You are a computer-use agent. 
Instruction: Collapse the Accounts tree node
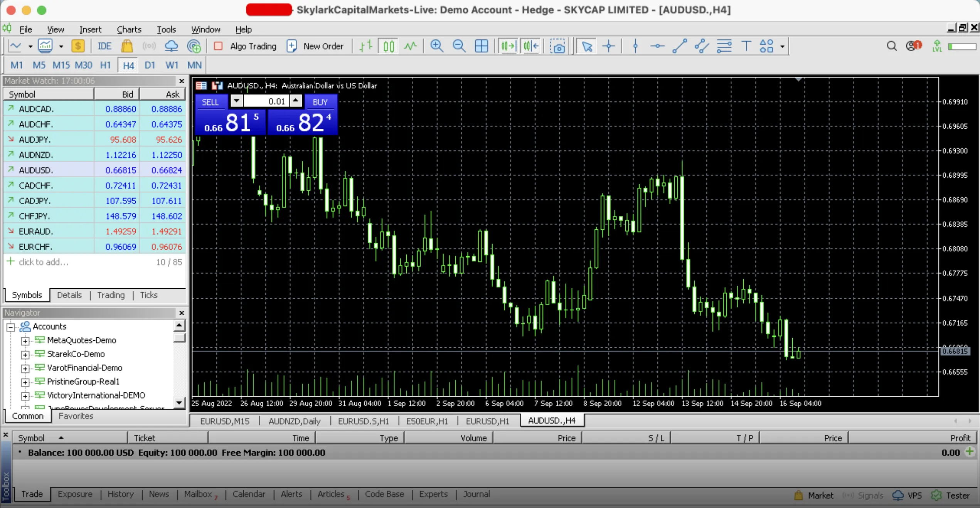[x=11, y=327]
